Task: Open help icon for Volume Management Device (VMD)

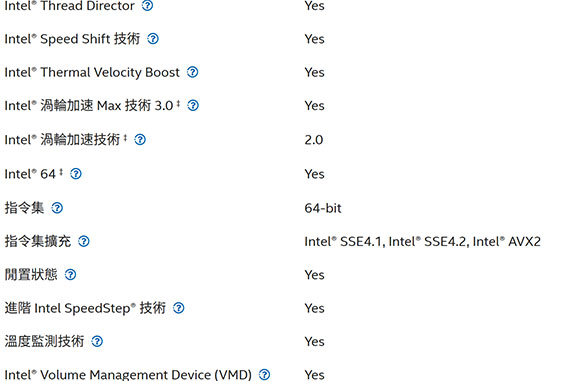Action: (x=265, y=374)
